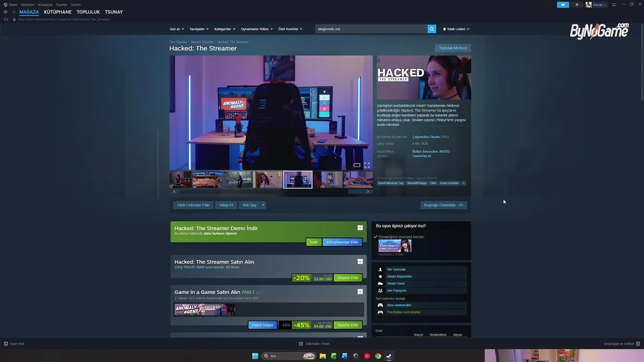The height and width of the screenshot is (362, 644).
Task: Add Game in a Game bundle to cart
Action: click(x=348, y=325)
